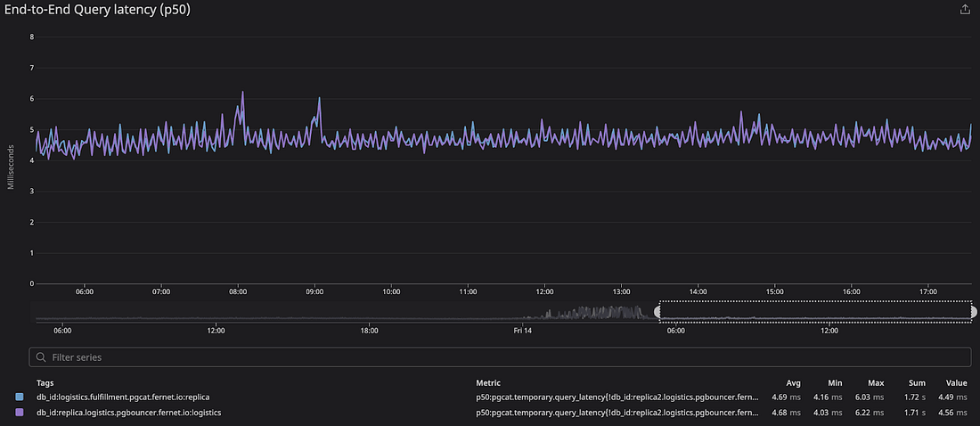Screen dimensions: 980x426
Task: Click the Fri 14 marker in overview timeline
Action: [523, 331]
